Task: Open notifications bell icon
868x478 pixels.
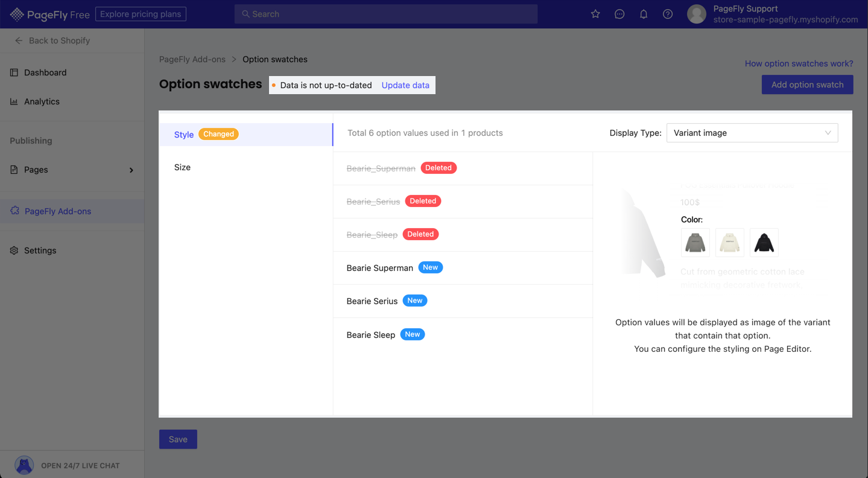Action: tap(644, 14)
